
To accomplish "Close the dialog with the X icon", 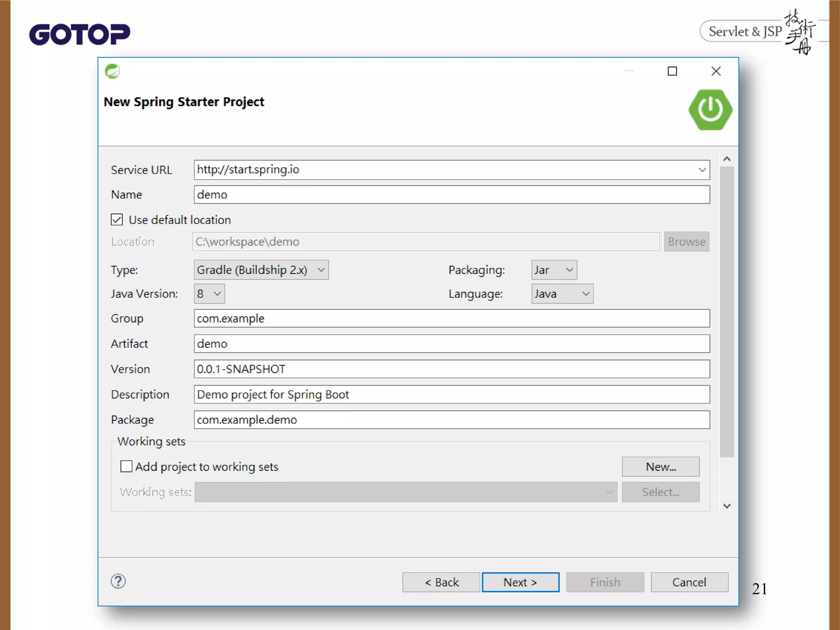I will 716,71.
